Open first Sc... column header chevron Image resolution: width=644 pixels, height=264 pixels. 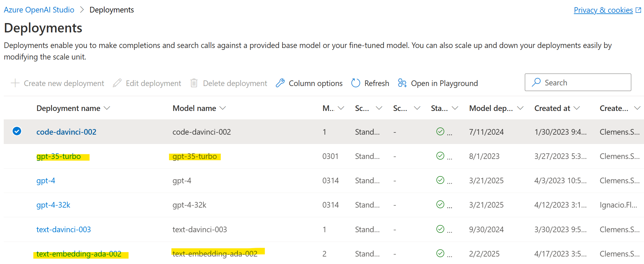[x=379, y=108]
